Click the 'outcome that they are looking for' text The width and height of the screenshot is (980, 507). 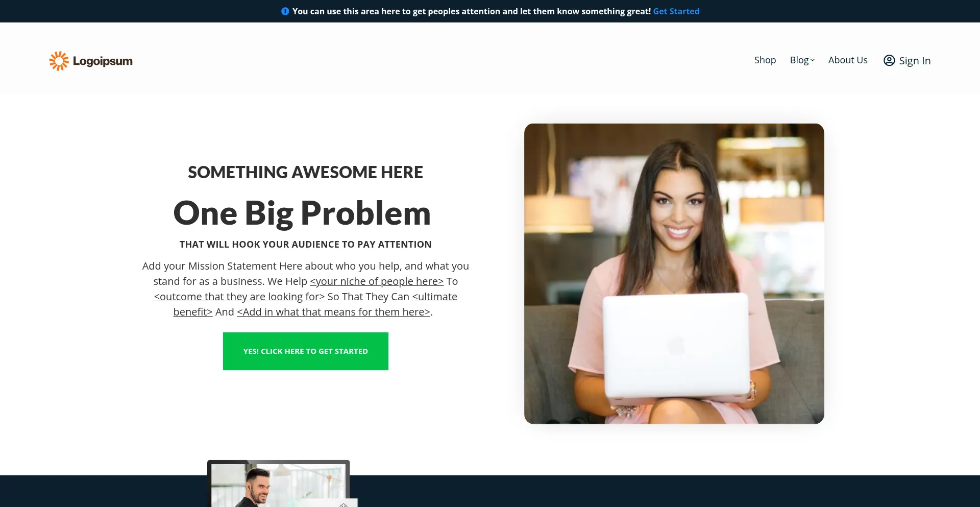tap(239, 297)
